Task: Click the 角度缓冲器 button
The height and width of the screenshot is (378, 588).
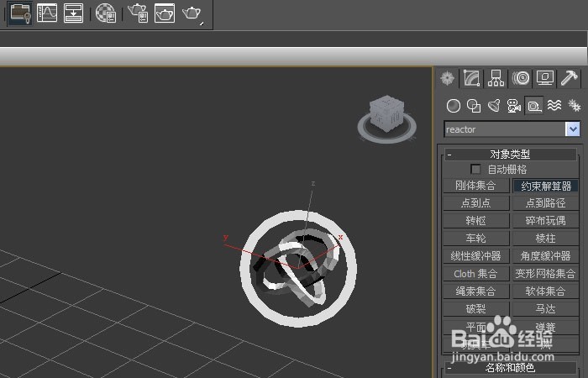Action: [546, 256]
